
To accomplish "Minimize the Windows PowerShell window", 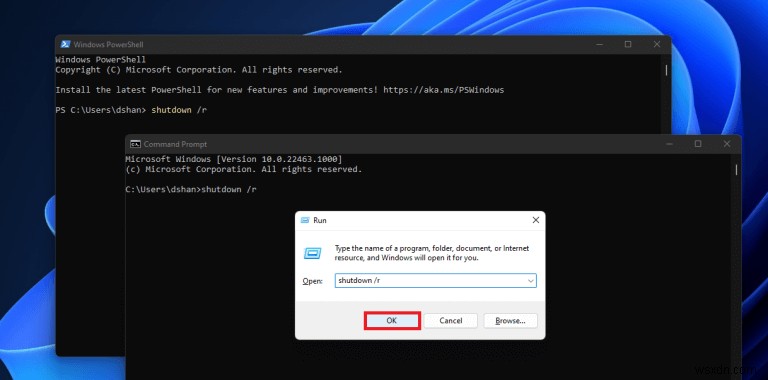I will (x=600, y=45).
